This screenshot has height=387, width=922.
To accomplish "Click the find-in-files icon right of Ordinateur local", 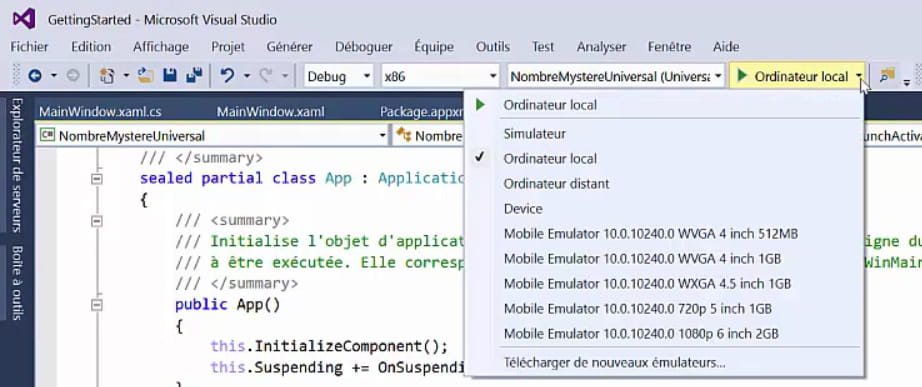I will coord(887,76).
